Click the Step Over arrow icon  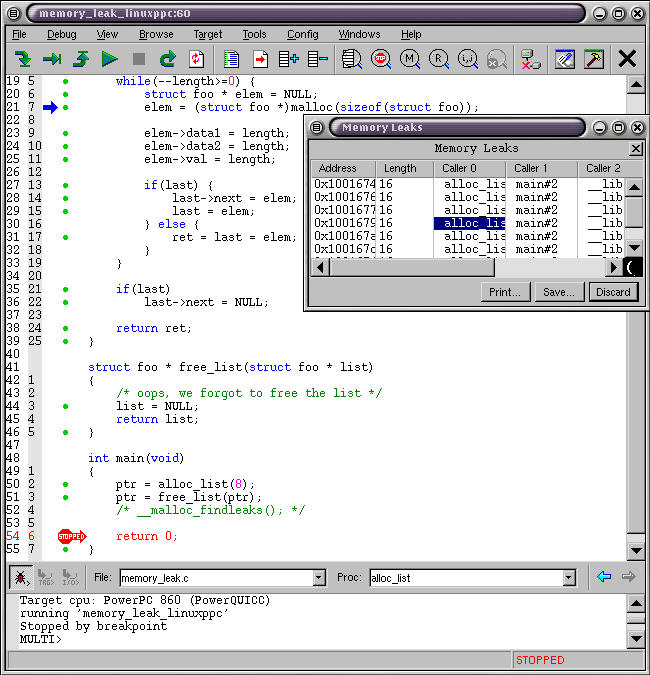(x=51, y=59)
